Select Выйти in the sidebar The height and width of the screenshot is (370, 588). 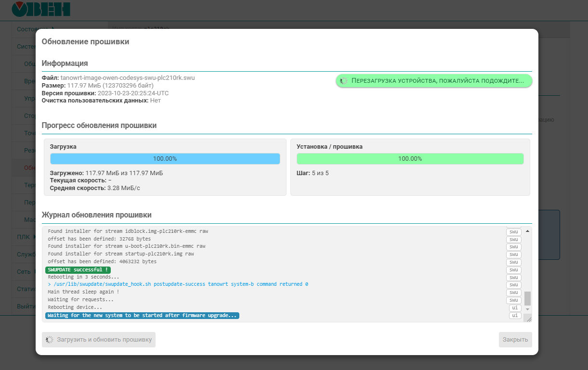pyautogui.click(x=23, y=306)
